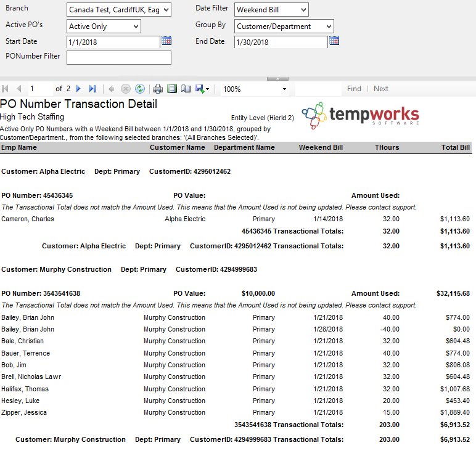Viewport: 476px width, 456px height.
Task: Print the report
Action: point(158,89)
